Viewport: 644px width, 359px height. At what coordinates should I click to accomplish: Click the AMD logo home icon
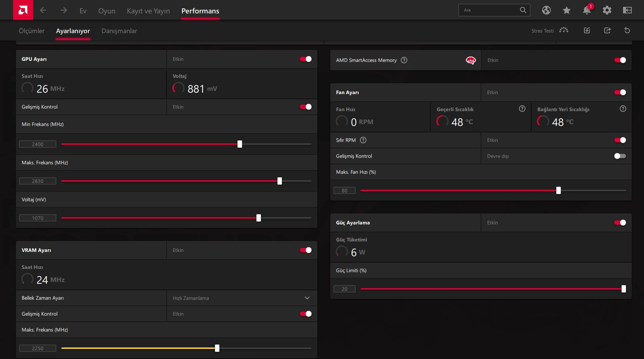click(23, 10)
